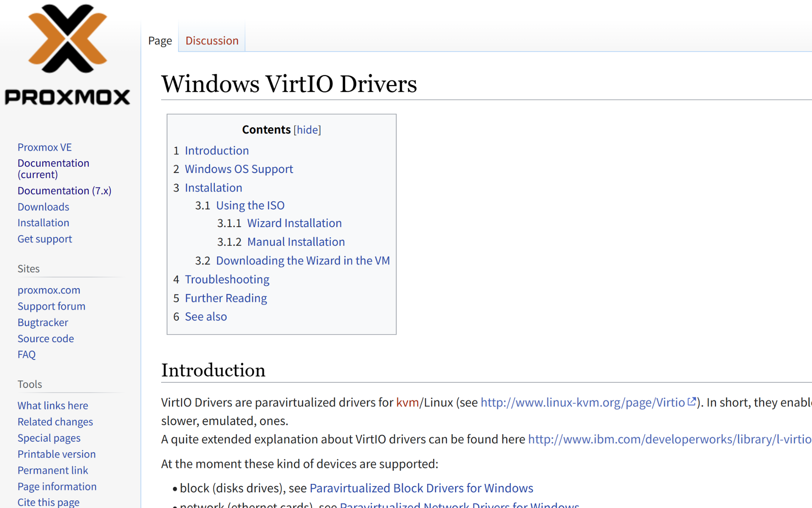
Task: Open the Further Reading entry
Action: point(226,298)
